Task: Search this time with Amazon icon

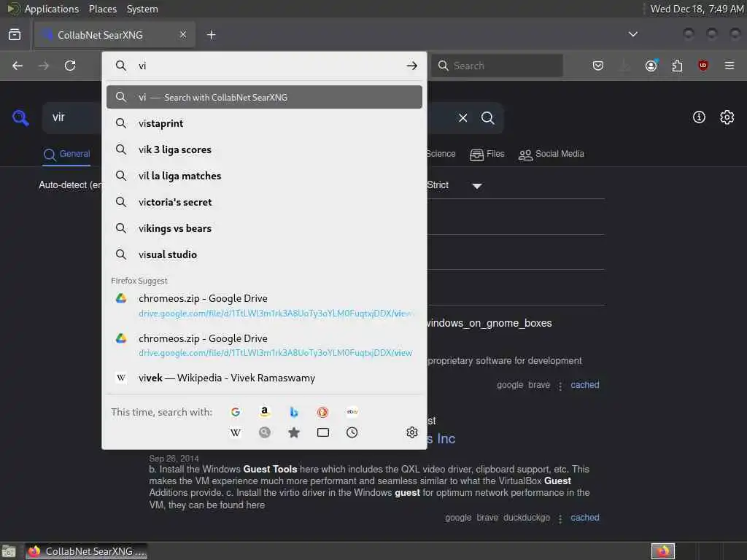Action: pyautogui.click(x=264, y=412)
